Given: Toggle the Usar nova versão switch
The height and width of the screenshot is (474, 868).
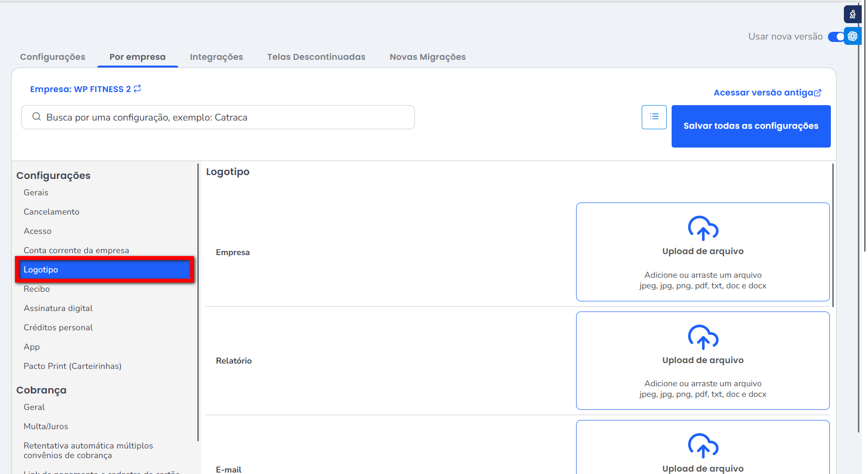Looking at the screenshot, I should (836, 37).
